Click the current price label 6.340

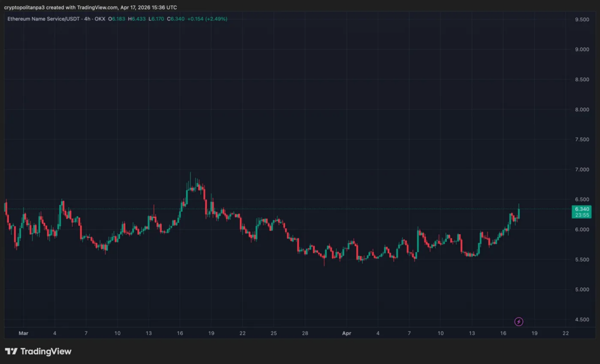coord(581,208)
